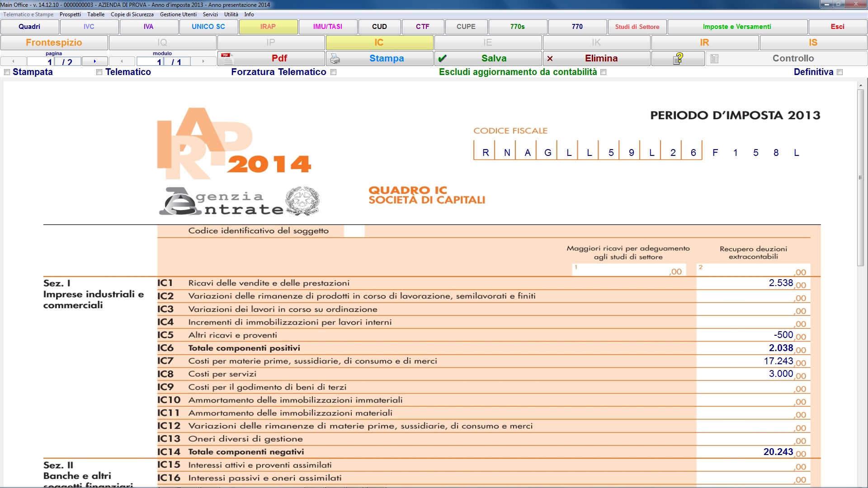Click the red X Elimina icon
Viewport: 868px width, 488px height.
(x=550, y=58)
